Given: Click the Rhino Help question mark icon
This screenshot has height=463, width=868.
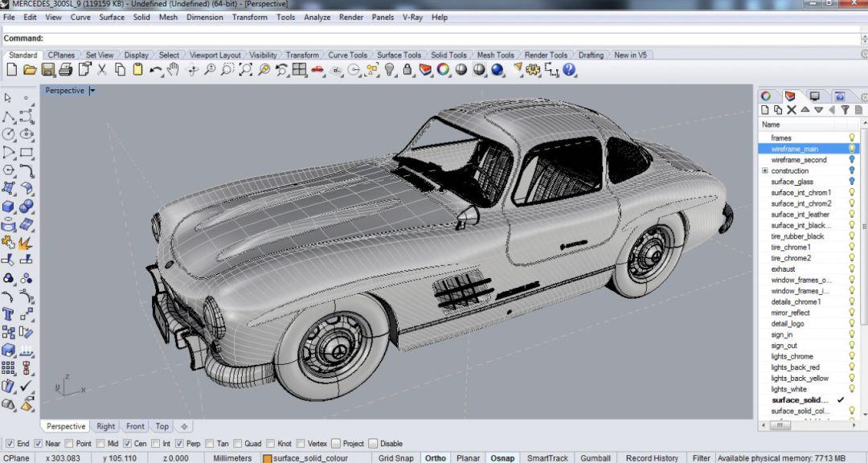Looking at the screenshot, I should click(569, 71).
